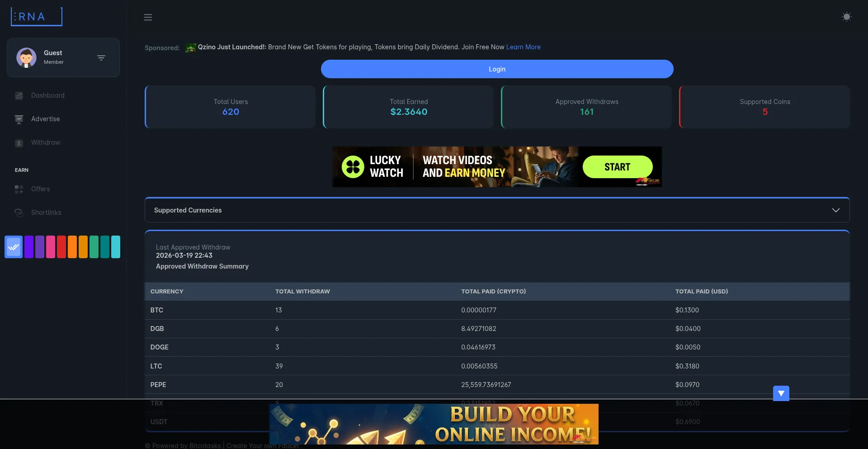Click the Login button
Screen dimensions: 868x449
(x=497, y=69)
